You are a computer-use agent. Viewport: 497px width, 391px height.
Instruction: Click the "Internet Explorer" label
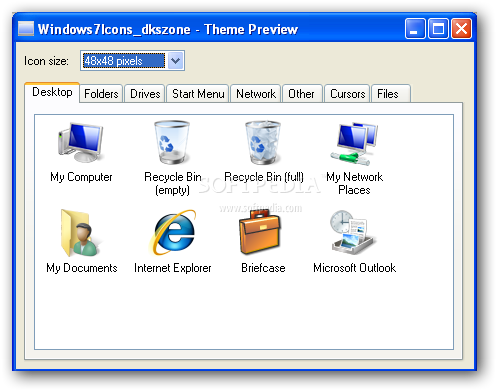[173, 268]
